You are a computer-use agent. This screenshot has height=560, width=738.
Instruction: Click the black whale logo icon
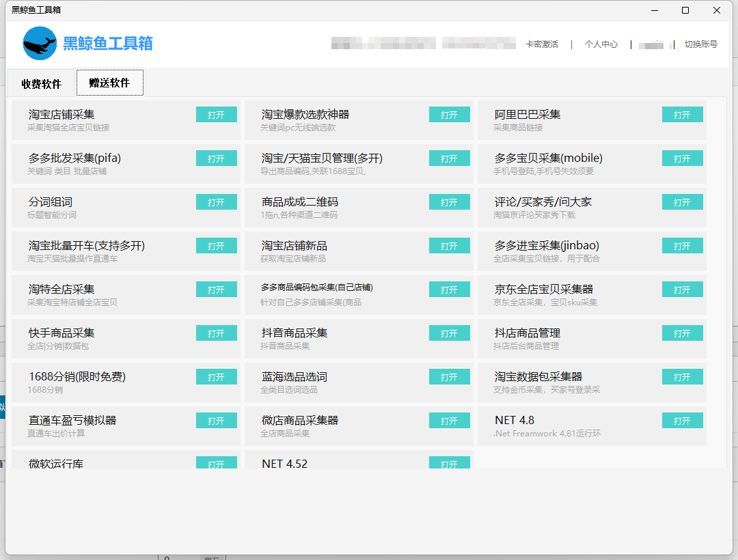[x=40, y=44]
